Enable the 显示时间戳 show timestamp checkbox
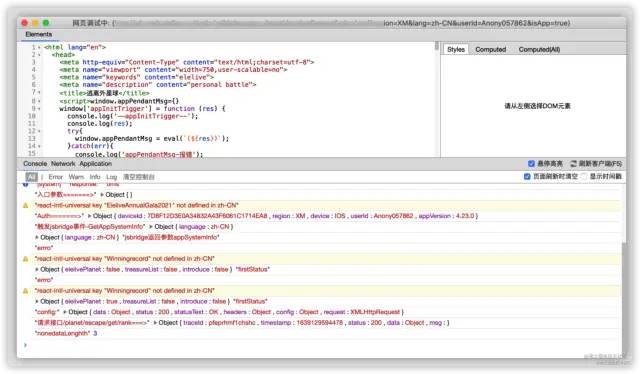Image resolution: width=640 pixels, height=374 pixels. pyautogui.click(x=584, y=176)
